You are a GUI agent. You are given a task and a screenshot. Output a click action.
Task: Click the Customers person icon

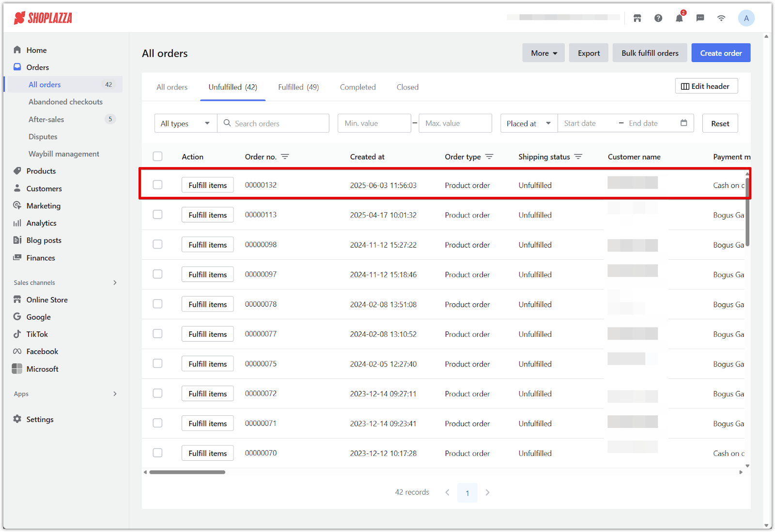(17, 188)
